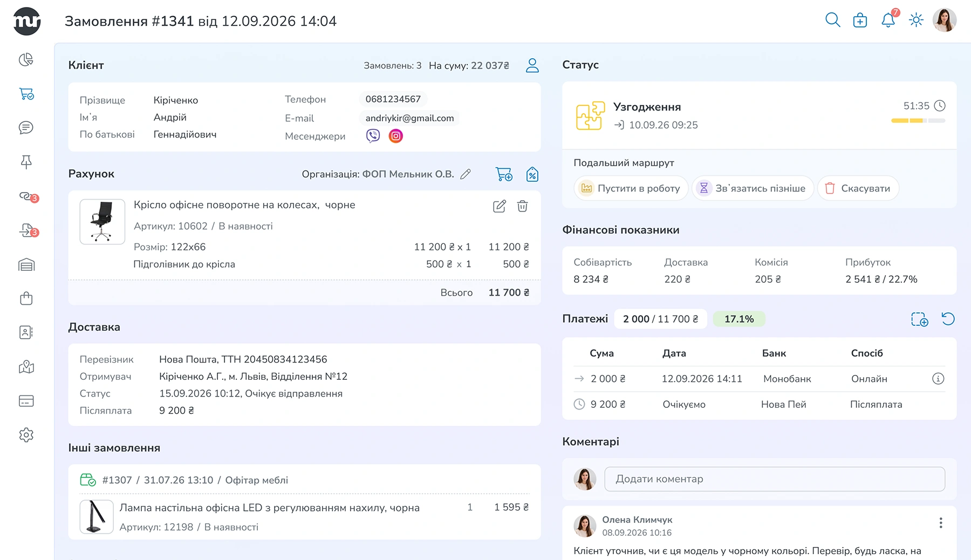
Task: Open client Instagram messenger icon
Action: coord(396,136)
